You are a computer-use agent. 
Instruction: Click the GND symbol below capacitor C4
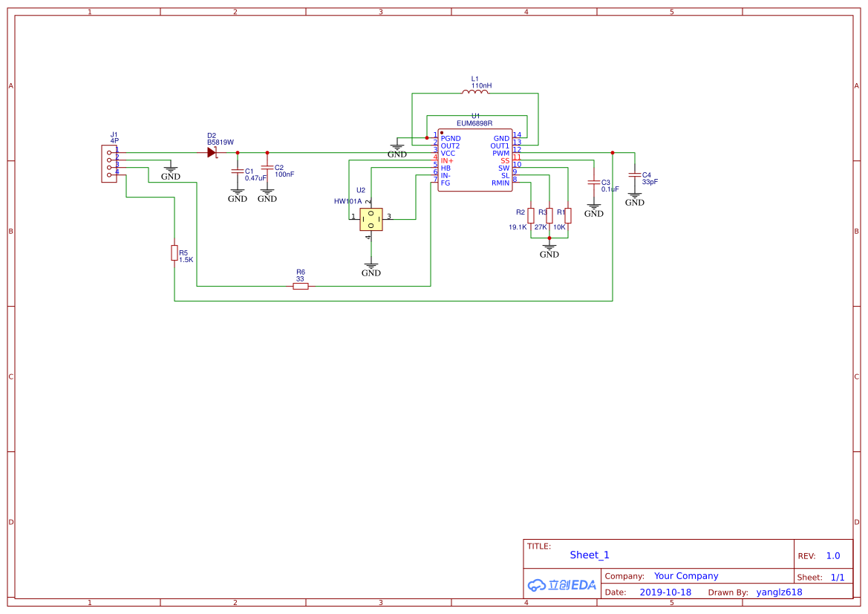pyautogui.click(x=635, y=199)
